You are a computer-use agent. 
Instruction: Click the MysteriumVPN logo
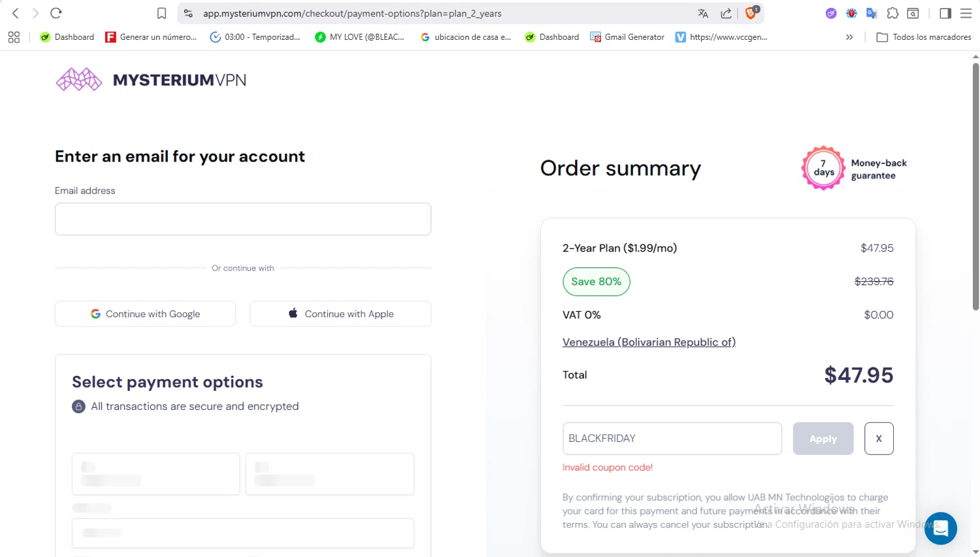(151, 80)
